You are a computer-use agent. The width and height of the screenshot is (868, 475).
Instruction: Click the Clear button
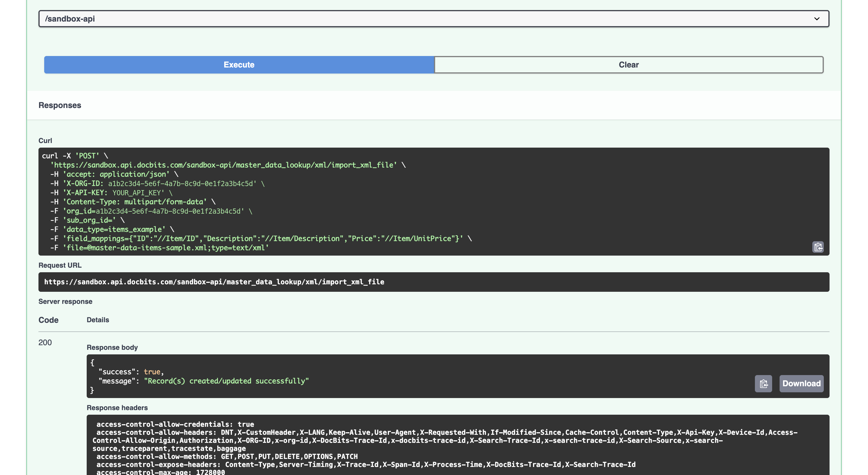pyautogui.click(x=629, y=65)
